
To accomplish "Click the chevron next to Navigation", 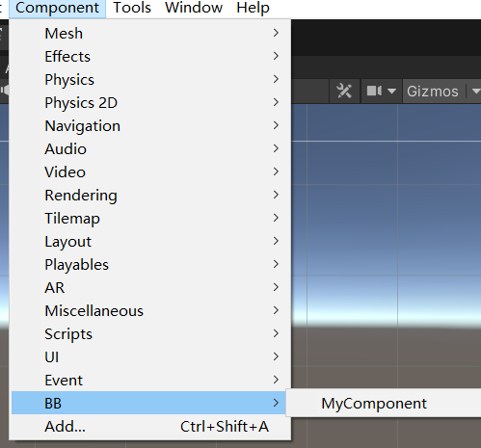I will tap(276, 125).
